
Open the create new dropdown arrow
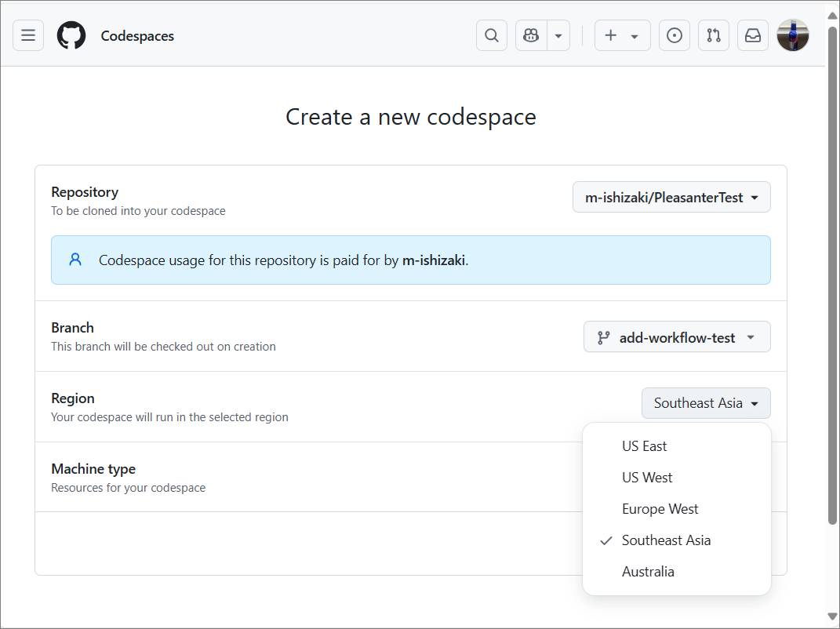click(x=634, y=35)
